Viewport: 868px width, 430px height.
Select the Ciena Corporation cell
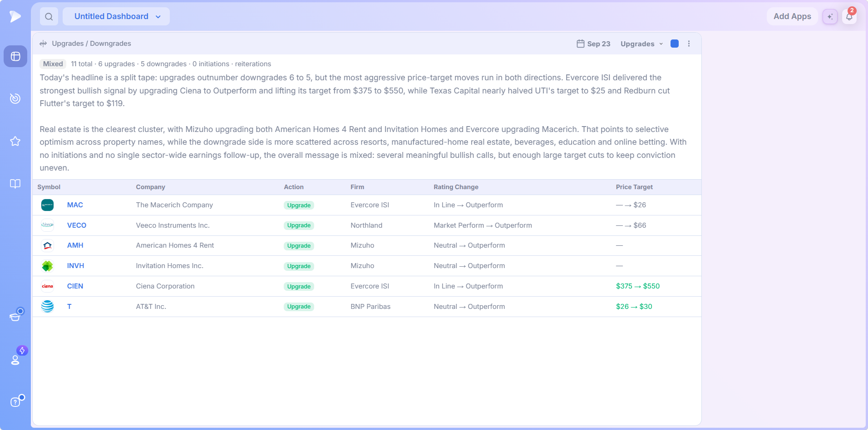pyautogui.click(x=165, y=286)
